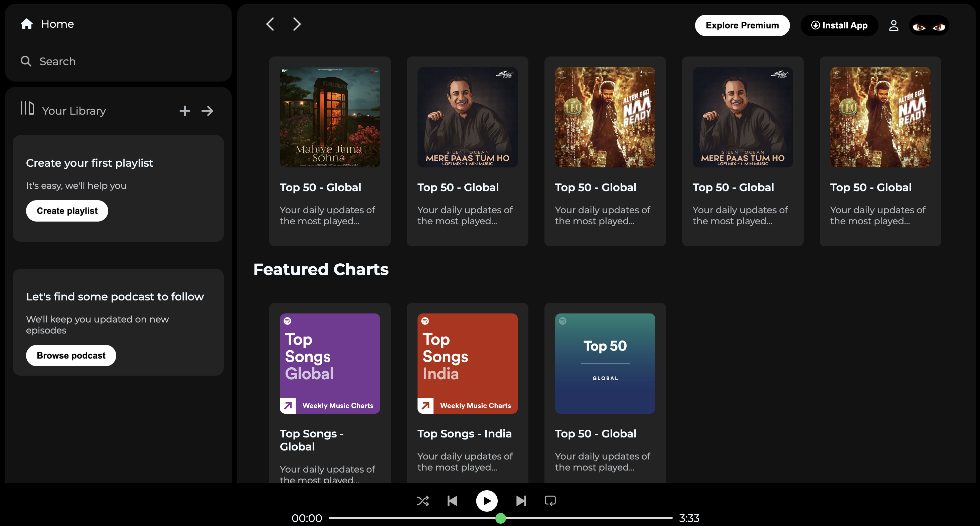
Task: Toggle repeat mode
Action: [x=550, y=501]
